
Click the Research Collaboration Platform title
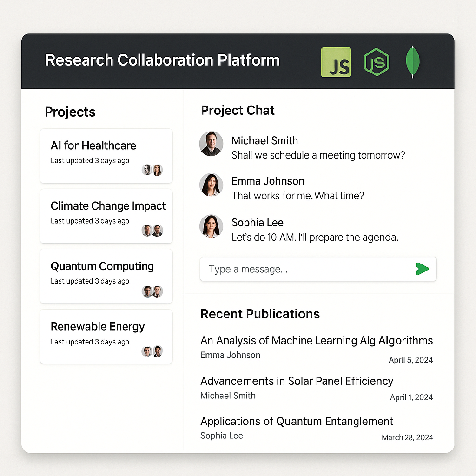pyautogui.click(x=162, y=60)
